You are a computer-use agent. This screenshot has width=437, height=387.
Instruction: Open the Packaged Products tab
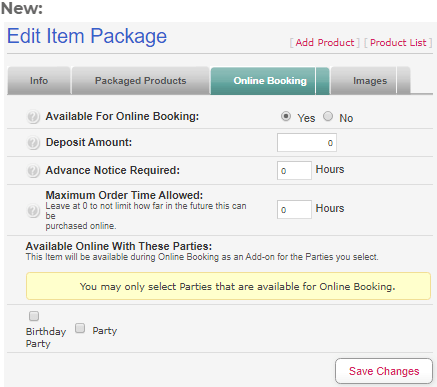coord(140,81)
